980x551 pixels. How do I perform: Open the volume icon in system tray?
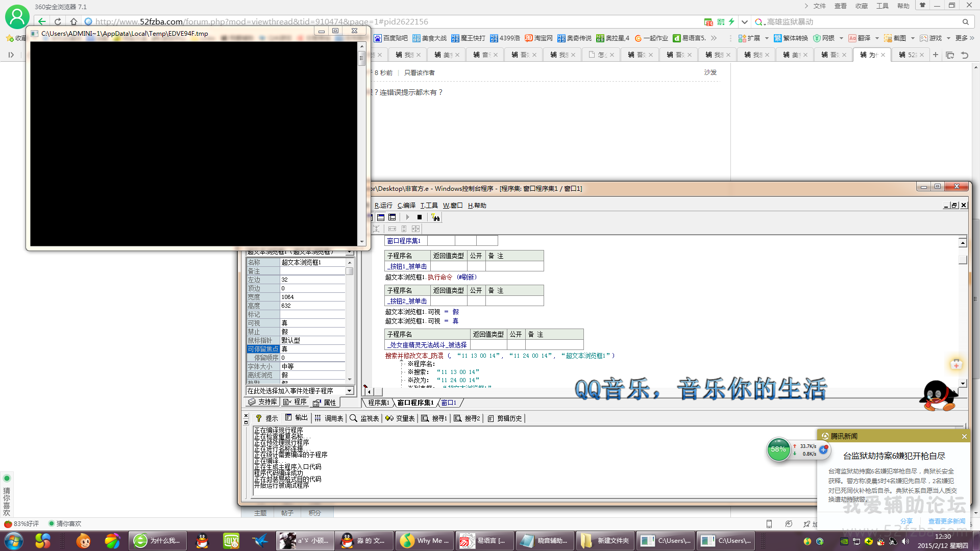(x=905, y=541)
